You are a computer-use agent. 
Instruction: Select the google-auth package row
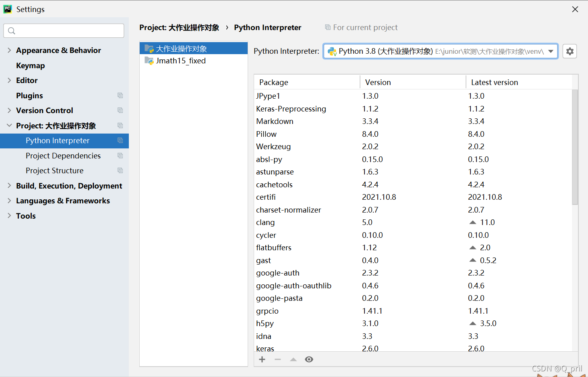(x=413, y=273)
